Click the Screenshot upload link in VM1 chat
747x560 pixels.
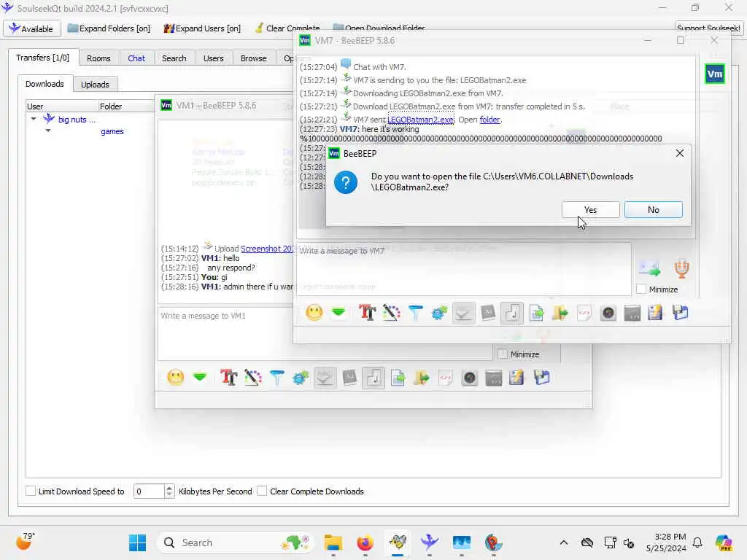click(x=267, y=249)
